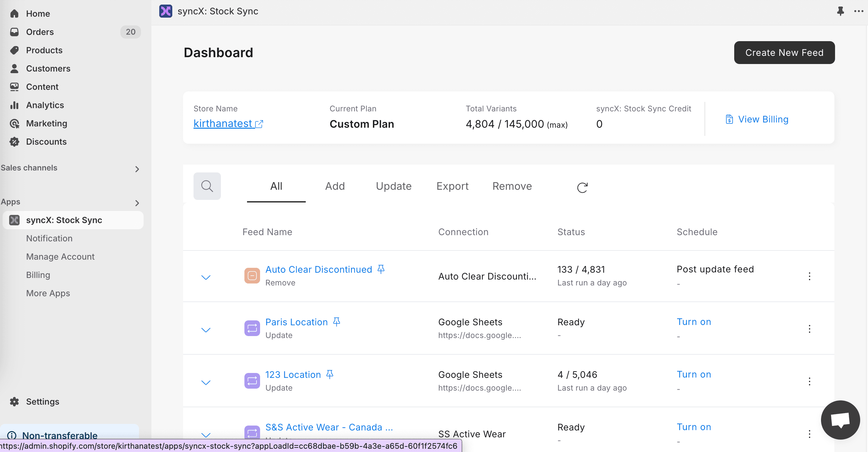Open the Customers person icon
This screenshot has height=452, width=868.
pos(14,68)
